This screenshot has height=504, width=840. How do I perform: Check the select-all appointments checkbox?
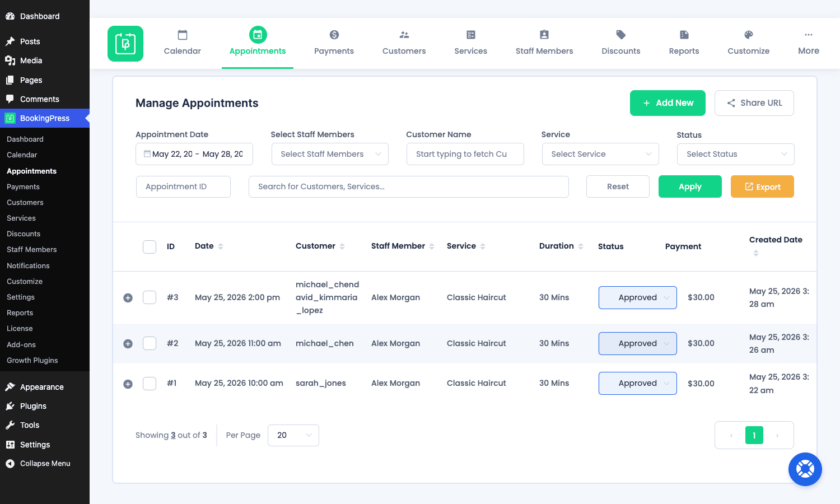(x=150, y=247)
